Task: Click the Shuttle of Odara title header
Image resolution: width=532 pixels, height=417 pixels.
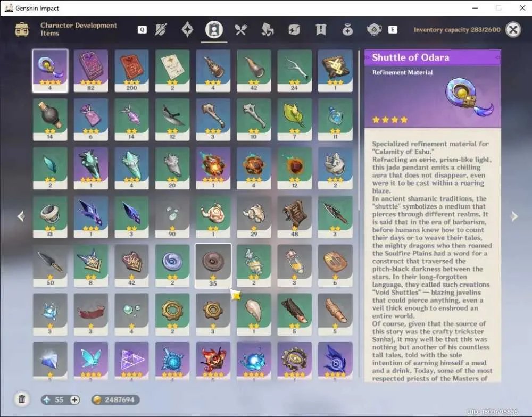Action: pos(411,57)
